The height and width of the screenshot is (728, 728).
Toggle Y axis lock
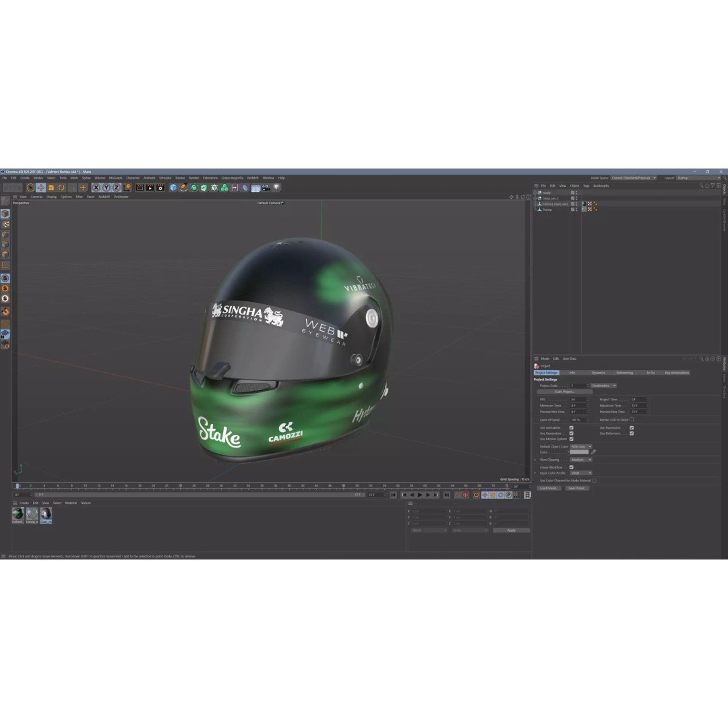(107, 187)
